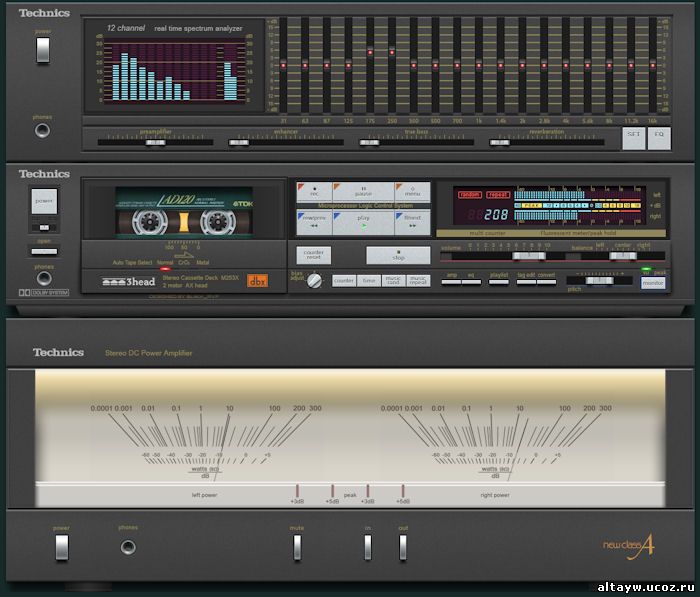This screenshot has width=700, height=597.
Task: Select the time display mode button
Action: tap(369, 280)
